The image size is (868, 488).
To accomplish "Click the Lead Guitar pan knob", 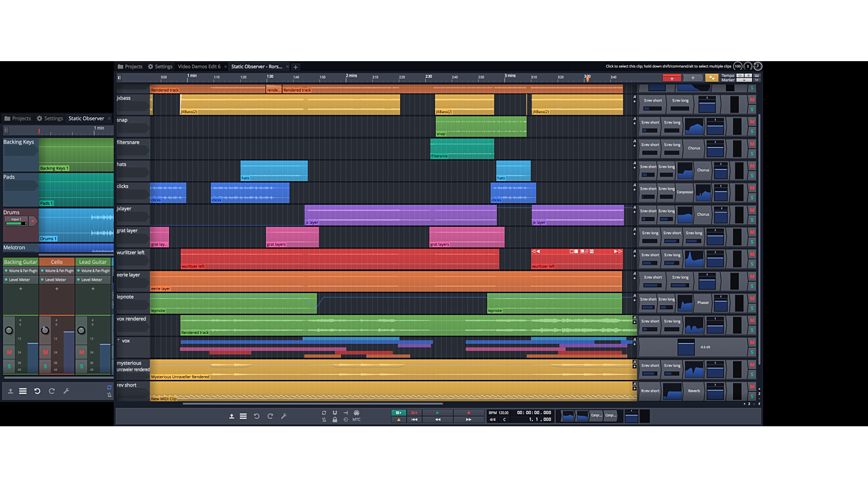I will pyautogui.click(x=81, y=331).
